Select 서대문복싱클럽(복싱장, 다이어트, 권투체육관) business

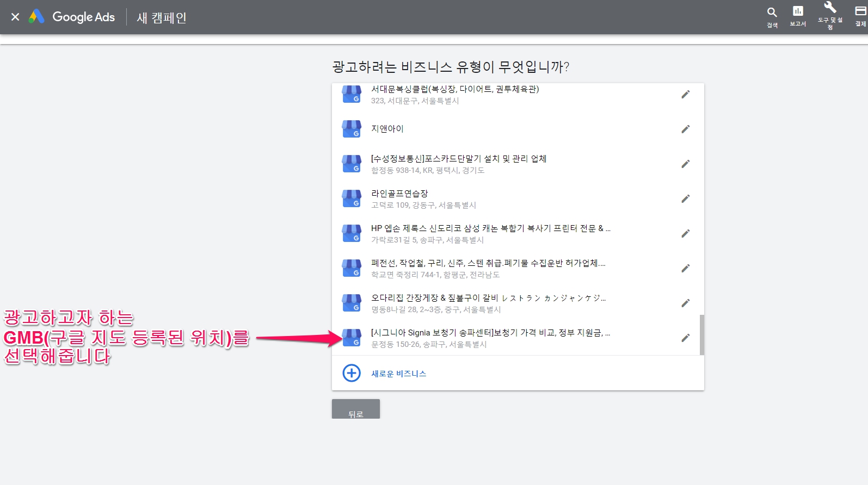pos(455,89)
